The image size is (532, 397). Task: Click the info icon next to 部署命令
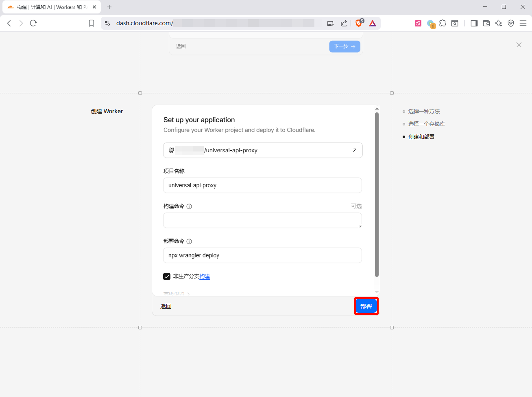[x=189, y=241]
